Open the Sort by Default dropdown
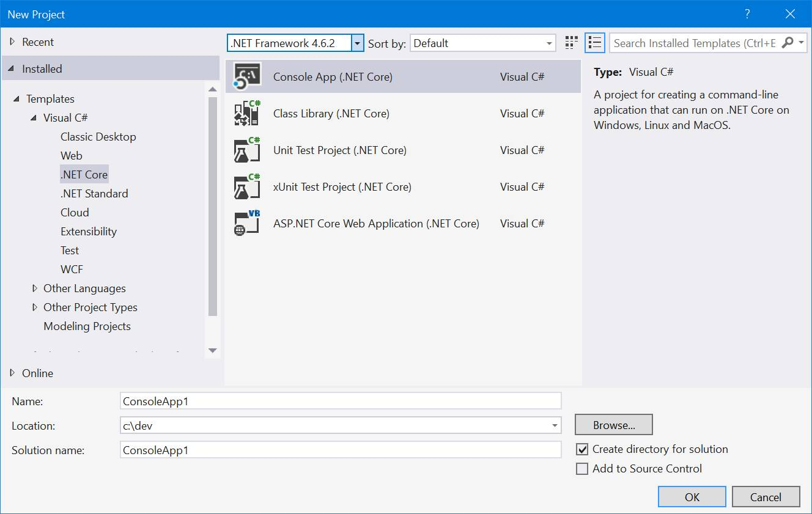Image resolution: width=812 pixels, height=514 pixels. (x=483, y=43)
